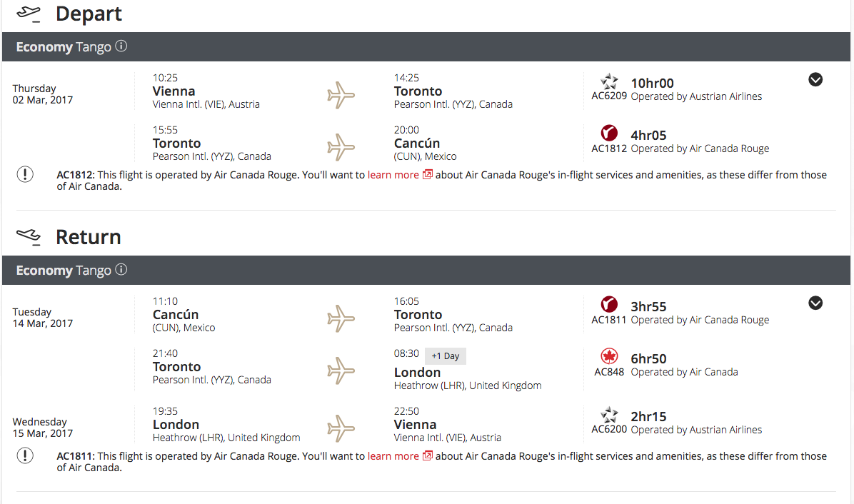Screen dimensions: 854x504
Task: Click the Return landing plane icon heading
Action: tap(29, 237)
